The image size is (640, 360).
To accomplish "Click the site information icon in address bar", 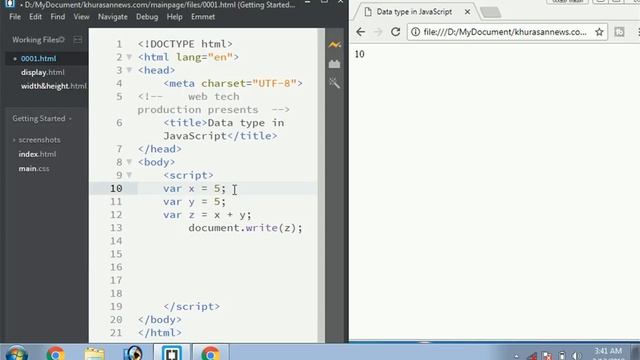I will (x=415, y=32).
